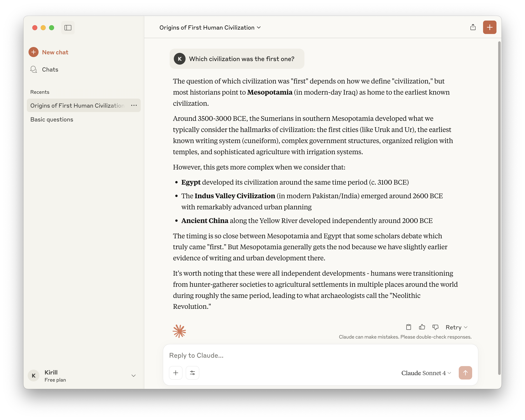
Task: Close window with red traffic light
Action: tap(35, 27)
